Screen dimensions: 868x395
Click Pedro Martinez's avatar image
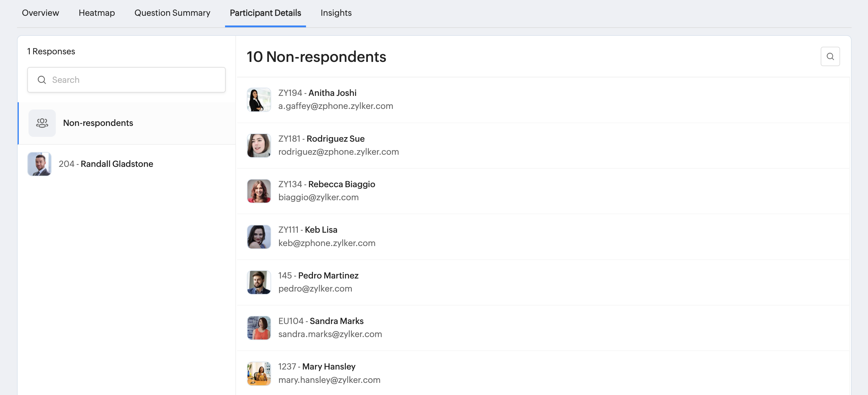(x=259, y=282)
